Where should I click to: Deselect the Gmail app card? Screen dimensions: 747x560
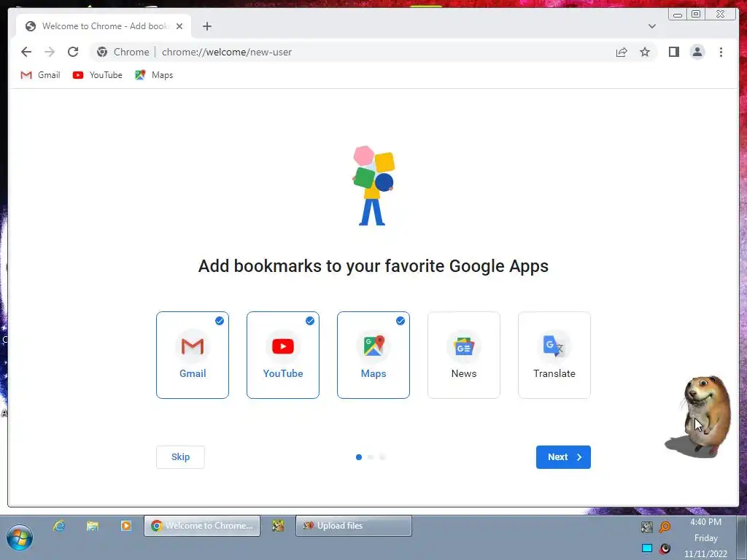point(193,355)
